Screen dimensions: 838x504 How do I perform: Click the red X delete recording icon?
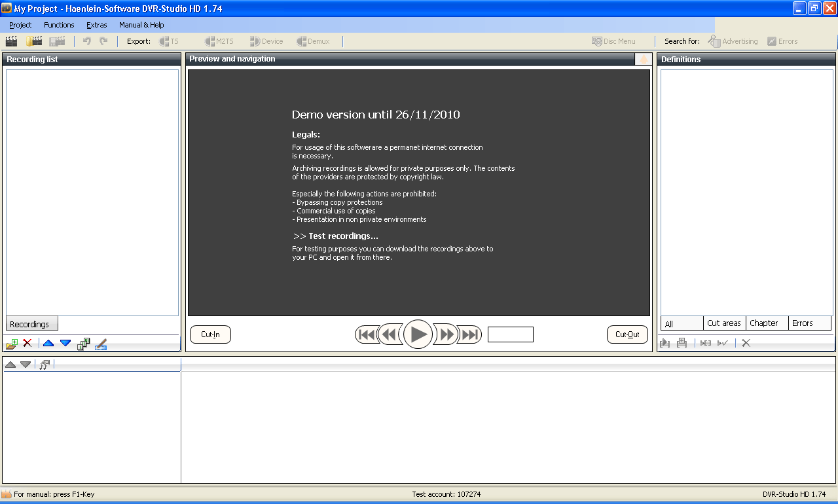pos(27,343)
